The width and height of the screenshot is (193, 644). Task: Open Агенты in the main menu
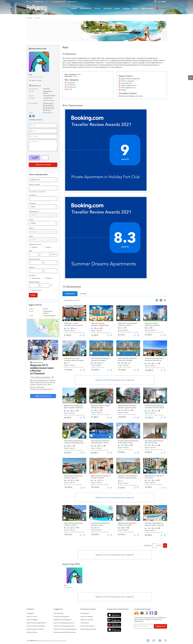tap(97, 9)
